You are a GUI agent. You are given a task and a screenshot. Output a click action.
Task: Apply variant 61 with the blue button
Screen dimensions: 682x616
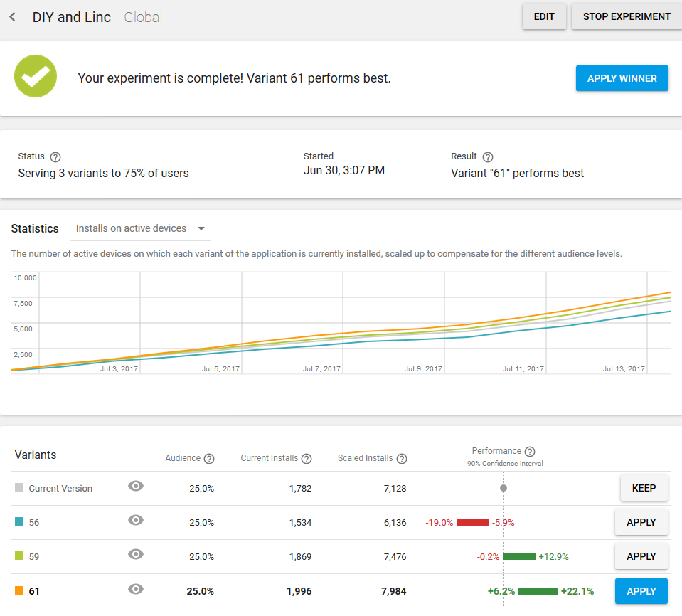(641, 591)
